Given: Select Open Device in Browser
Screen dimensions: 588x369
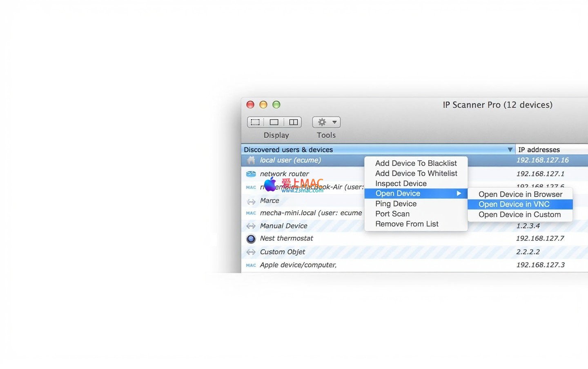Looking at the screenshot, I should tap(520, 194).
